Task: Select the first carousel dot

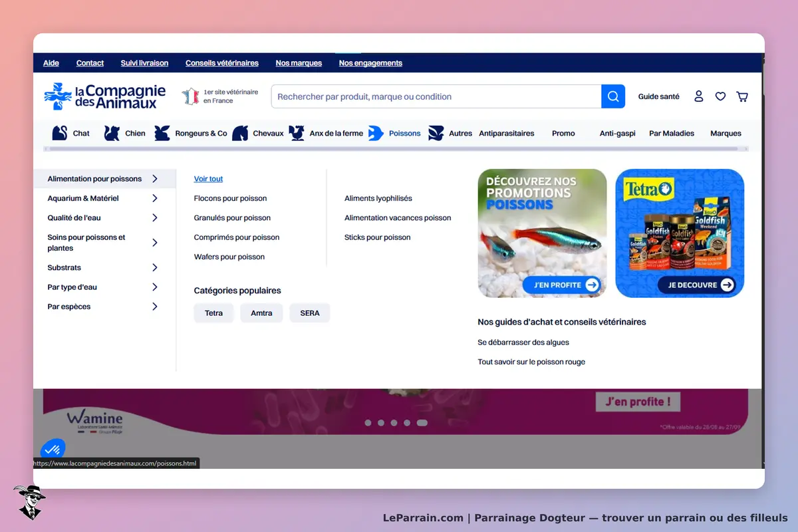Action: 368,423
